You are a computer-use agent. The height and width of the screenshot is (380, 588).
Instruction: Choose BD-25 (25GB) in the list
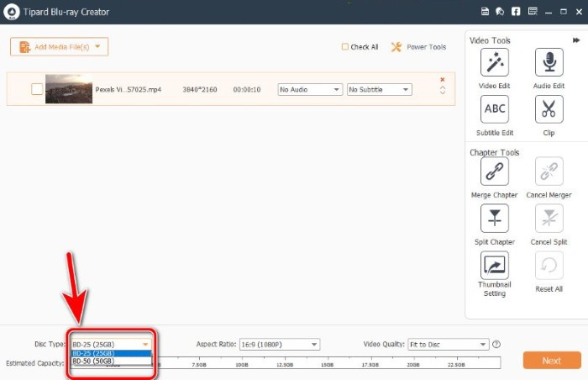[111, 353]
